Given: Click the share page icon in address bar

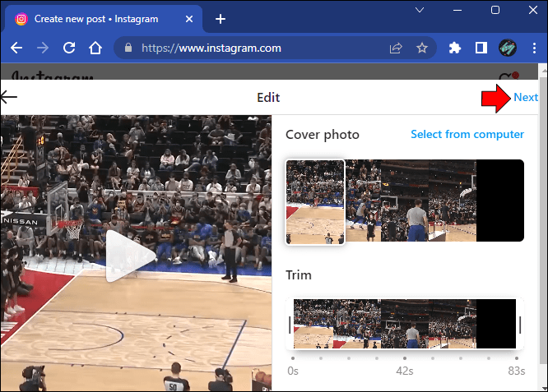Looking at the screenshot, I should pos(396,48).
